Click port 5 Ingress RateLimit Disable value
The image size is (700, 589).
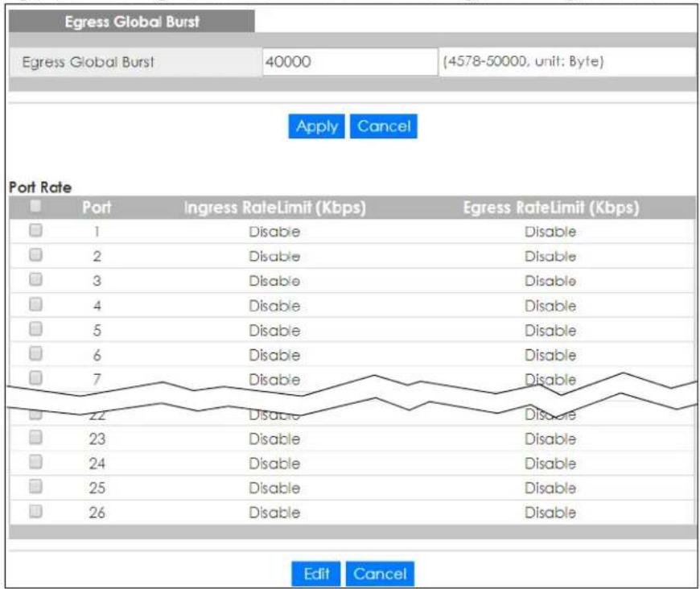(274, 331)
